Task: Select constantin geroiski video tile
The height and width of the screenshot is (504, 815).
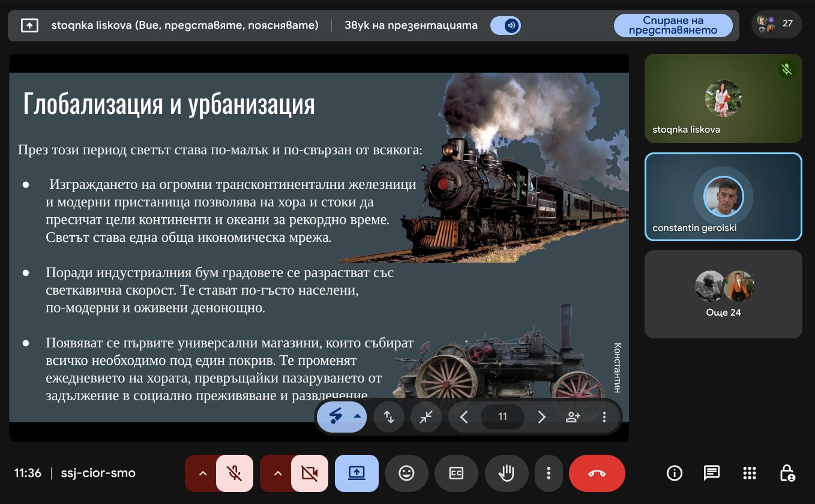Action: point(723,197)
